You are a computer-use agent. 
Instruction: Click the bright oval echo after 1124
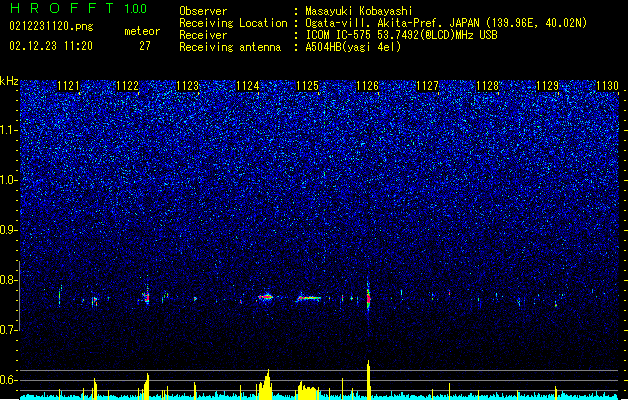click(x=266, y=297)
